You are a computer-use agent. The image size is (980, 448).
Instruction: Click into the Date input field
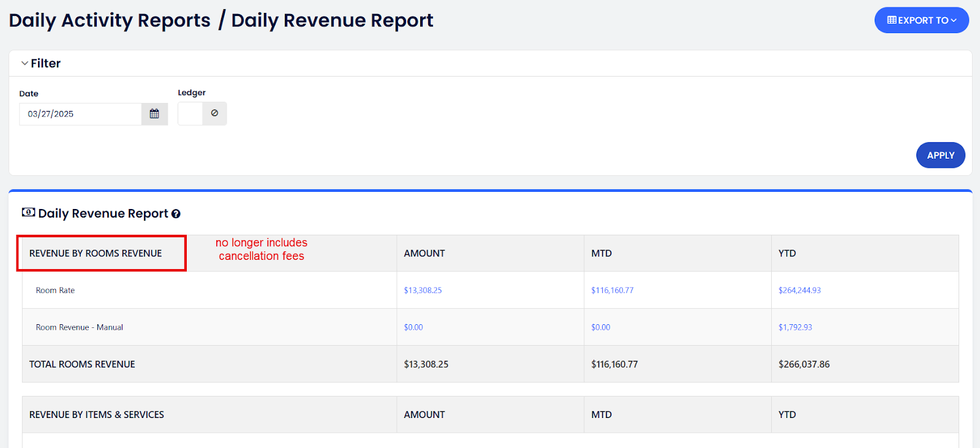[80, 114]
